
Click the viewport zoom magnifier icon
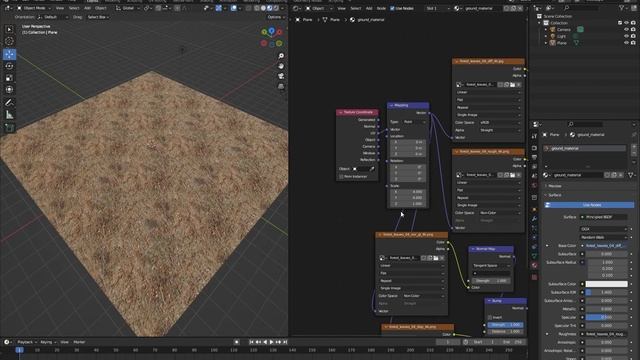coord(281,56)
